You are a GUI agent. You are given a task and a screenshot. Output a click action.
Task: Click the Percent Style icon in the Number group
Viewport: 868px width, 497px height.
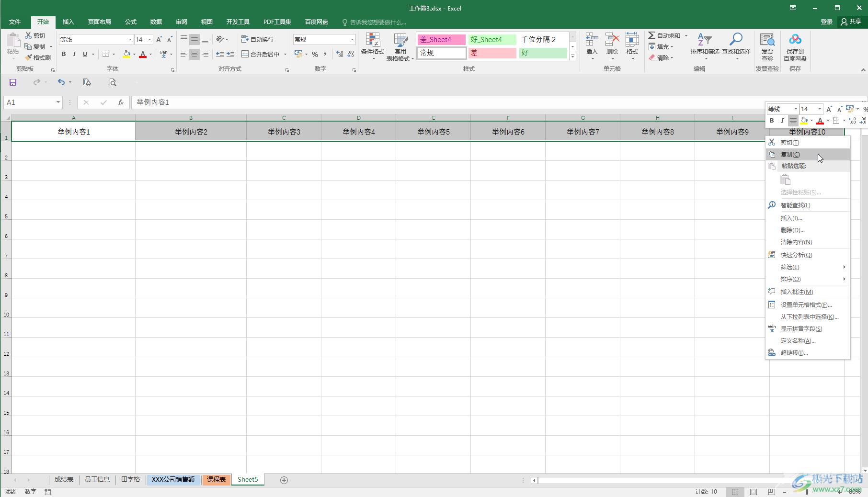click(x=315, y=54)
